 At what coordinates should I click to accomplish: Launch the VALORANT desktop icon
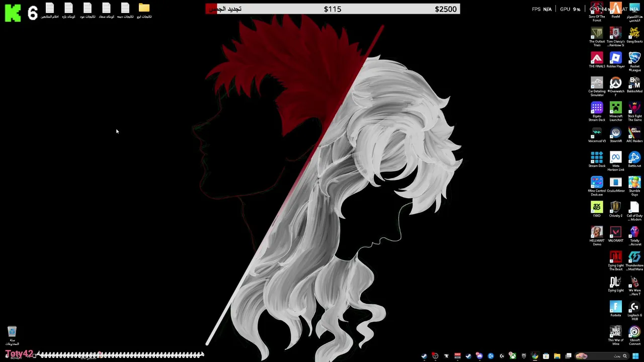click(615, 235)
